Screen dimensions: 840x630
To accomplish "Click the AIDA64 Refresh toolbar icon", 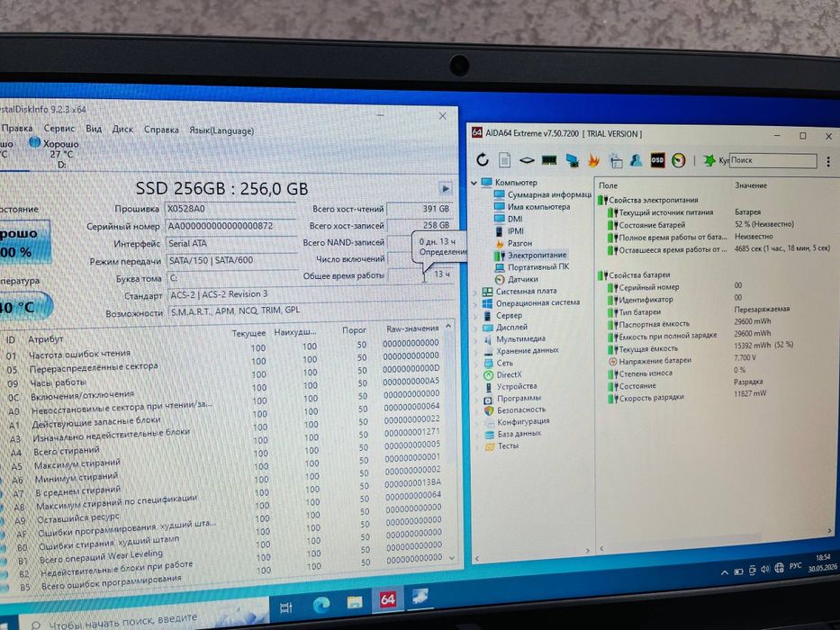I will (x=483, y=159).
